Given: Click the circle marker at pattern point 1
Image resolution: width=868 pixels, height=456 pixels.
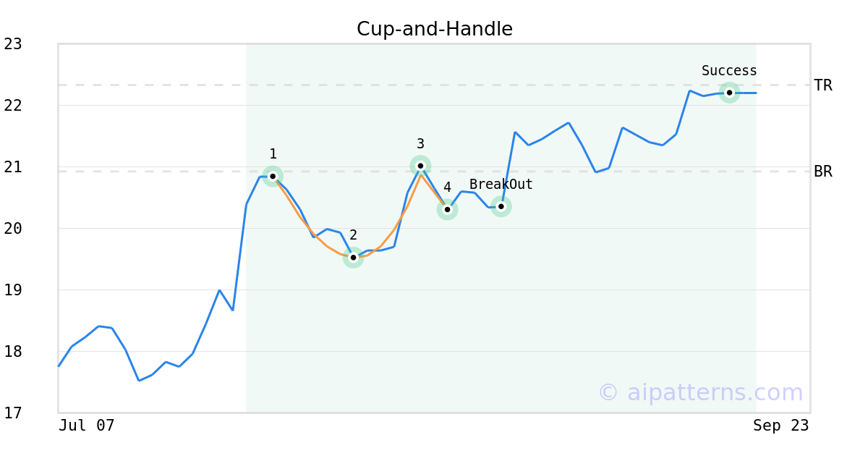Looking at the screenshot, I should pyautogui.click(x=273, y=176).
